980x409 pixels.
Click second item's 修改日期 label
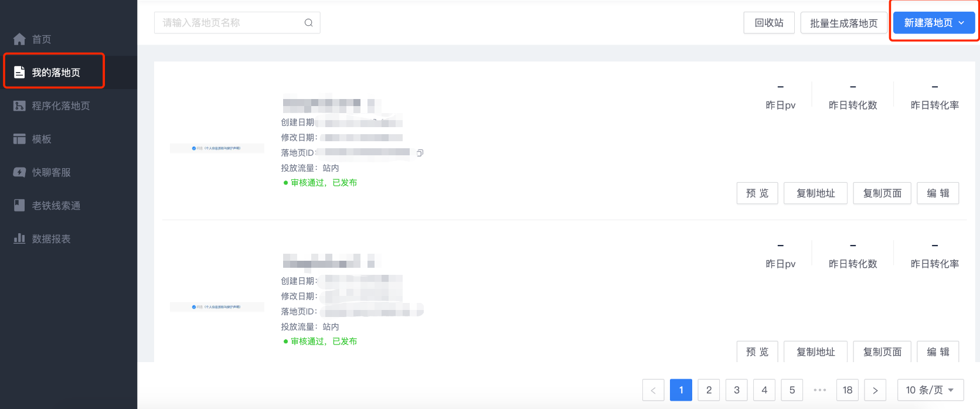pos(299,296)
